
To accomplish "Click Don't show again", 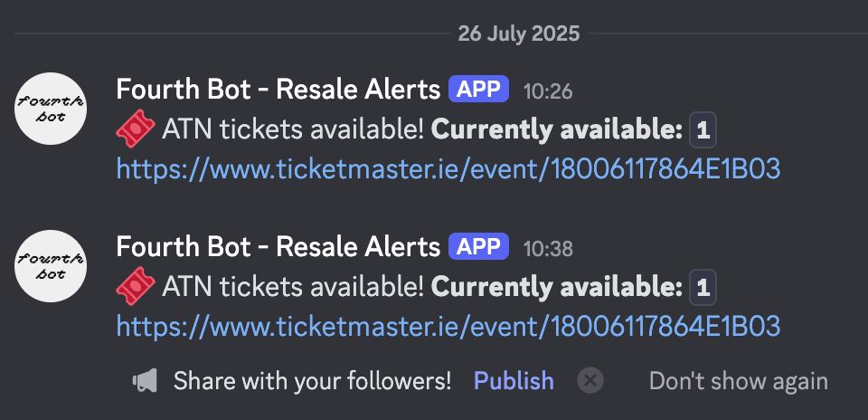I will coord(739,381).
